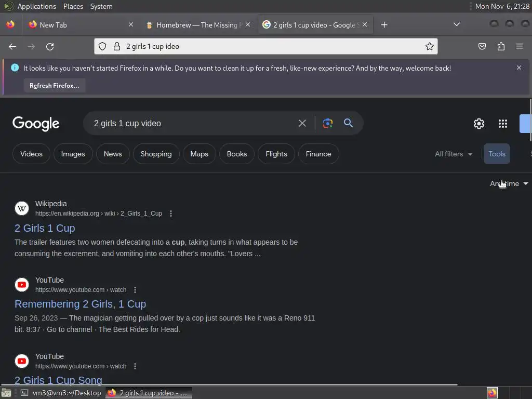Submit search with magnifier icon
The width and height of the screenshot is (532, 399).
click(x=349, y=123)
